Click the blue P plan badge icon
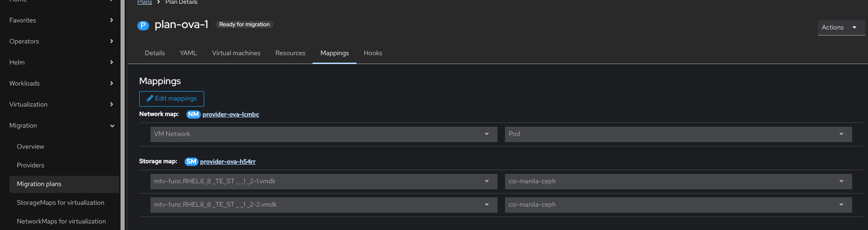 click(143, 25)
